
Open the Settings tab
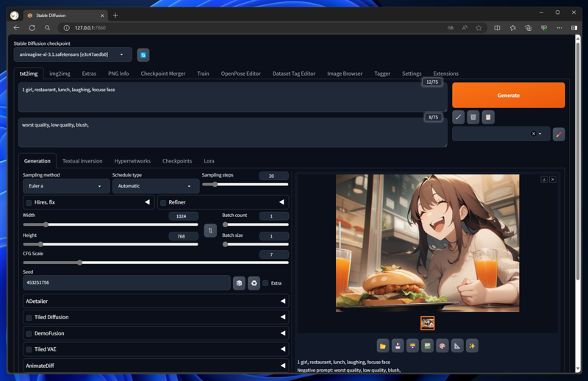(x=412, y=74)
